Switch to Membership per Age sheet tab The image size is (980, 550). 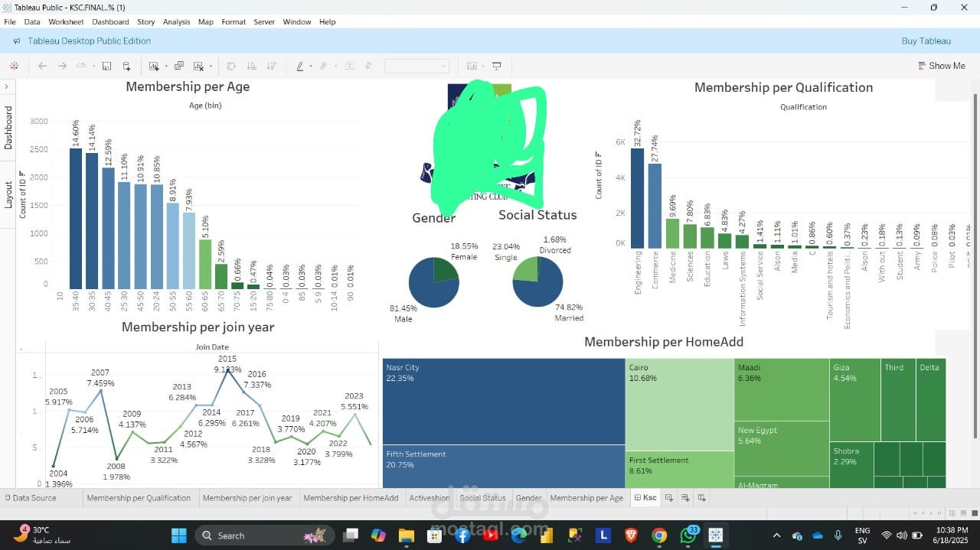click(x=586, y=498)
